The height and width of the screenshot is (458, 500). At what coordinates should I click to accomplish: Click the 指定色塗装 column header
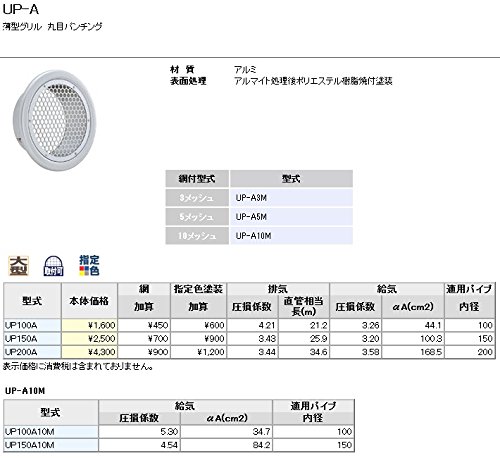(199, 289)
